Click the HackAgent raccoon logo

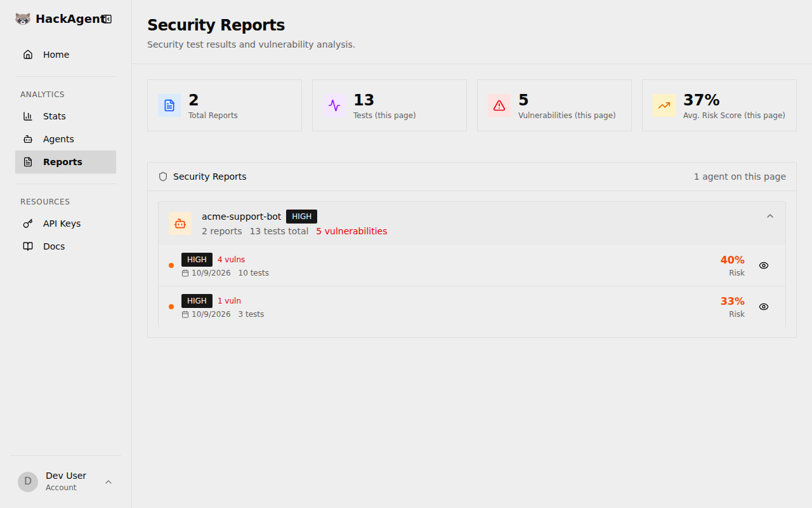[23, 19]
